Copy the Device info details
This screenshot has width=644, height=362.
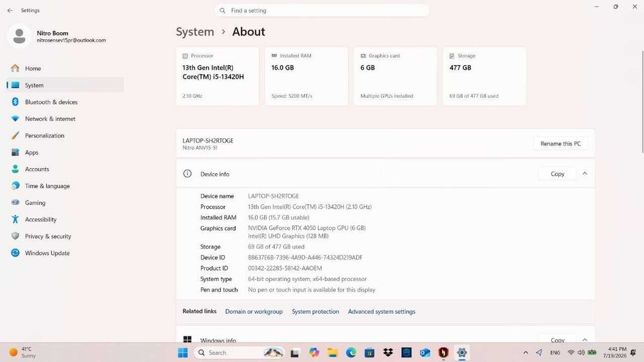pyautogui.click(x=557, y=174)
